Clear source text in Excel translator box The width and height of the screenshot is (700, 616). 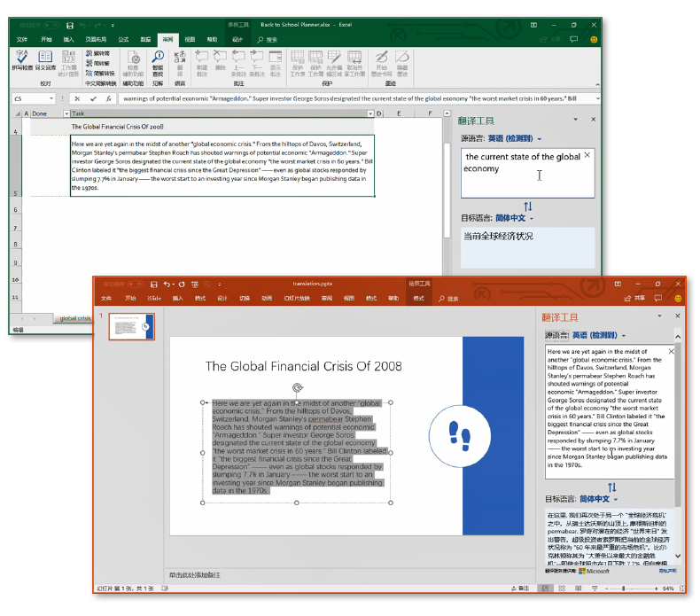(x=587, y=155)
